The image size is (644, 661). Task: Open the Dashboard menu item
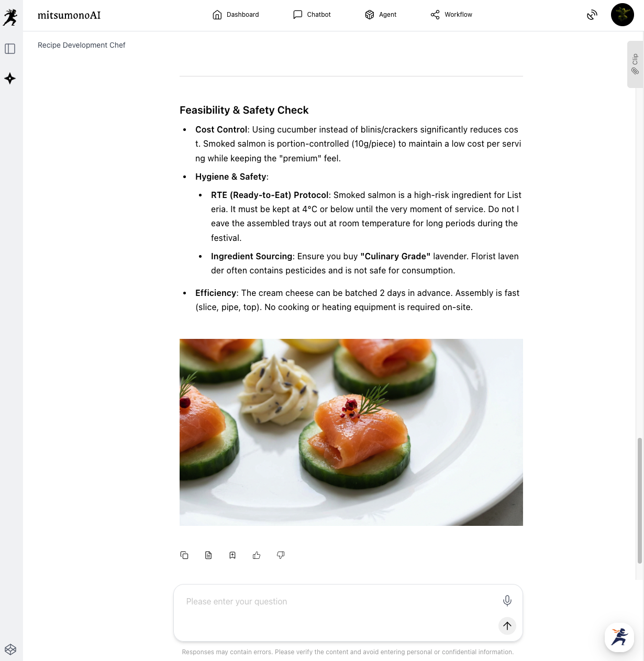236,15
